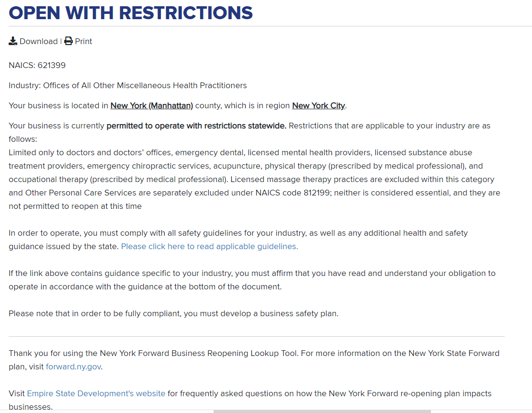532x413 pixels.
Task: Select the underlined New York City region
Action: [318, 105]
